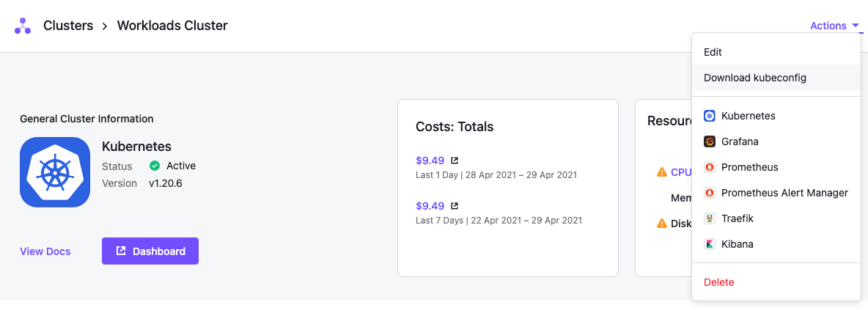Click the Disk warning triangle icon
Viewport: 868px width, 310px height.
click(661, 224)
